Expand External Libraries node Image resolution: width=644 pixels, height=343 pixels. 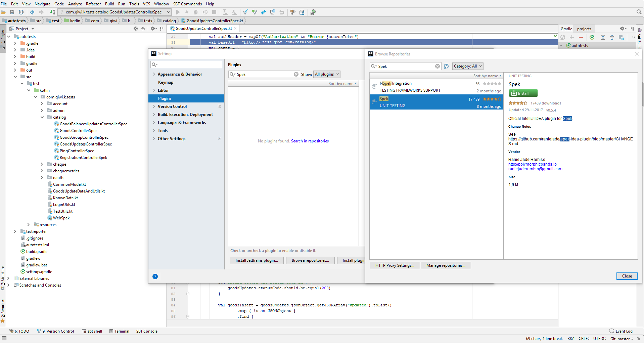point(8,278)
